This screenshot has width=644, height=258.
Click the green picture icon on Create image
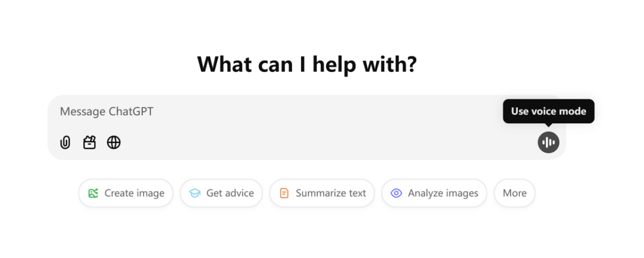(94, 193)
